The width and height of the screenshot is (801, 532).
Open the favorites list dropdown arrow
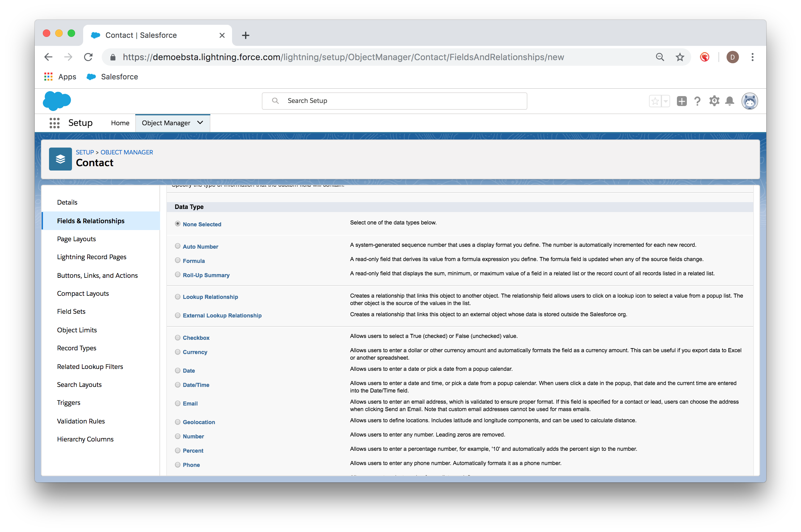(x=665, y=101)
